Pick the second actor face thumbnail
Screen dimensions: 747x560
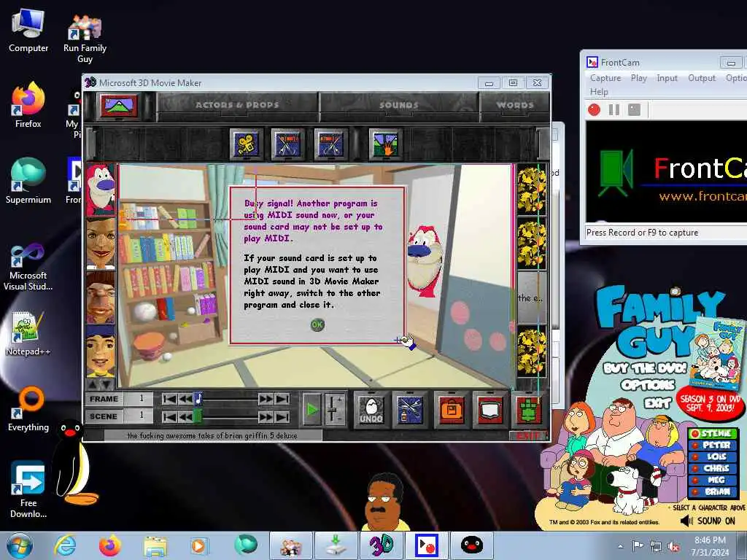coord(101,244)
